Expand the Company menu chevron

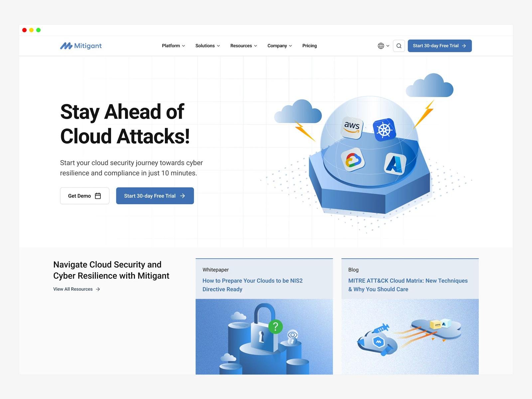pos(291,46)
